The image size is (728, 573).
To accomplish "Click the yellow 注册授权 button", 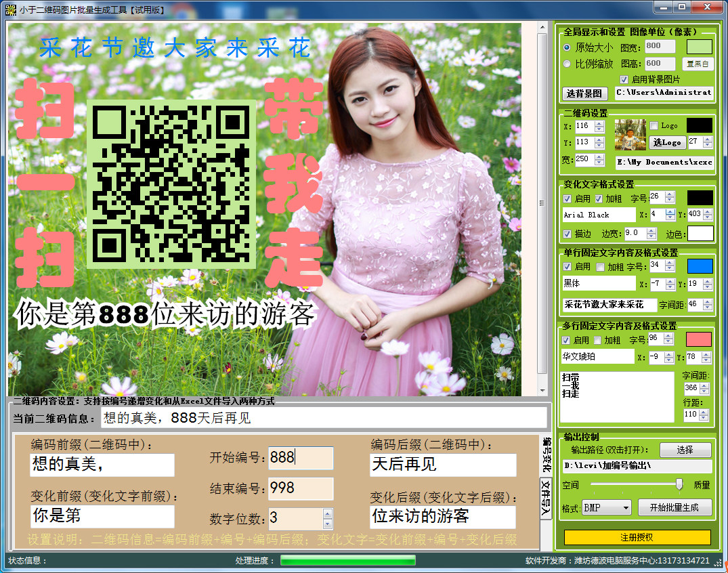I will pos(637,537).
